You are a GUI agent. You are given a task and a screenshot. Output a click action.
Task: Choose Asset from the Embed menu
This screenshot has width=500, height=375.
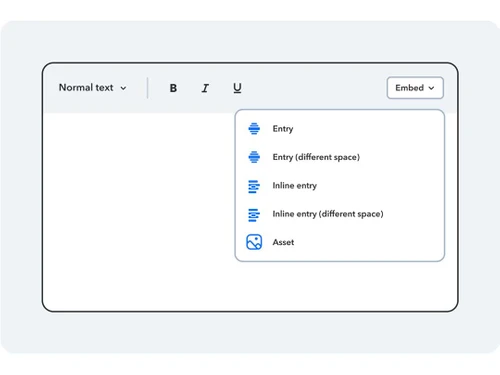(x=340, y=242)
